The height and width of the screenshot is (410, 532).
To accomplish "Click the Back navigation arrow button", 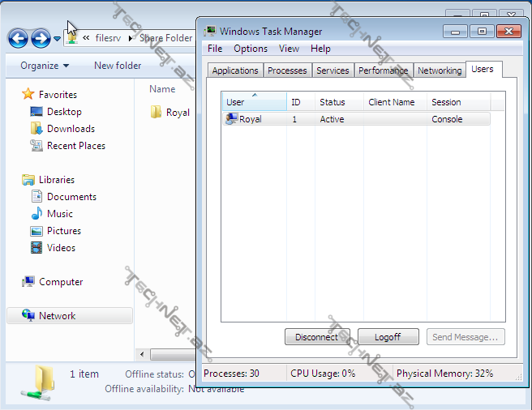I will click(x=19, y=38).
